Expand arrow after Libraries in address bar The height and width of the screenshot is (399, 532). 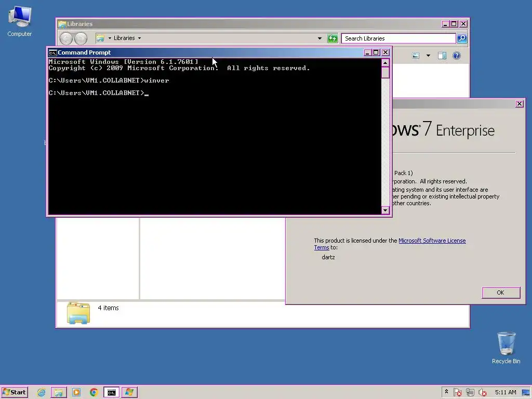(139, 38)
